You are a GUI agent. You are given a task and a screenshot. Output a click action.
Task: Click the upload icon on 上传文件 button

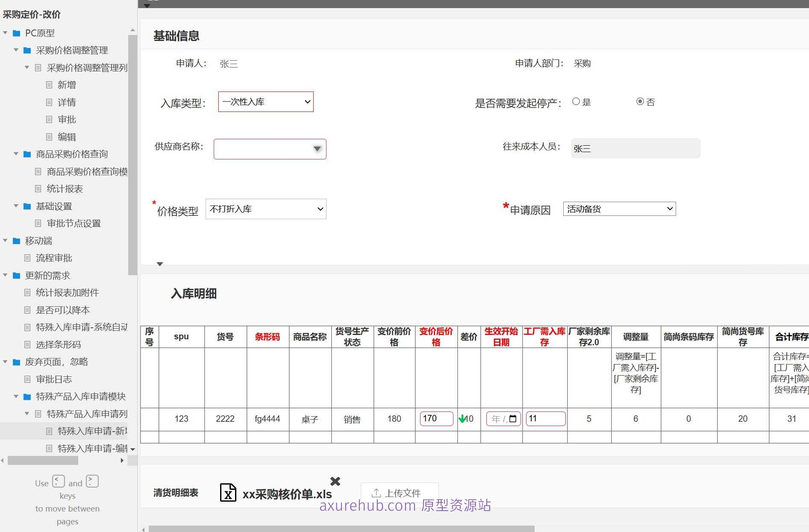tap(377, 492)
